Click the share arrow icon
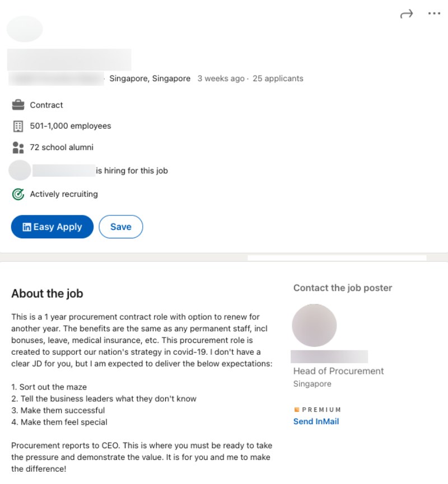 click(x=406, y=14)
